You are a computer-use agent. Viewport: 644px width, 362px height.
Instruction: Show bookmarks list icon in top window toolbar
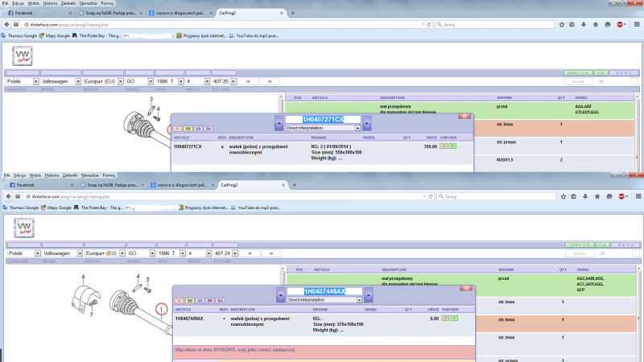pos(572,25)
